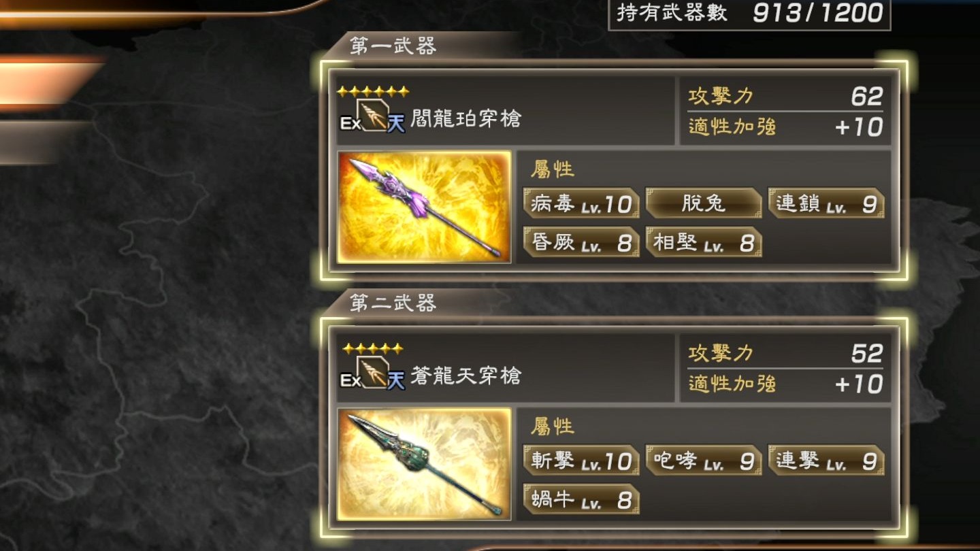Click the five-star rating on second weapon
The width and height of the screenshot is (980, 551).
tap(373, 348)
